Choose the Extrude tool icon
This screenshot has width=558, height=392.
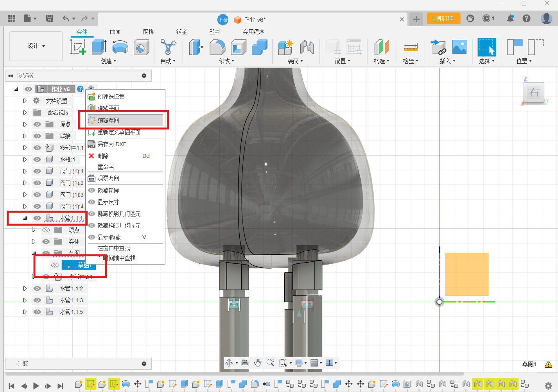pos(99,47)
